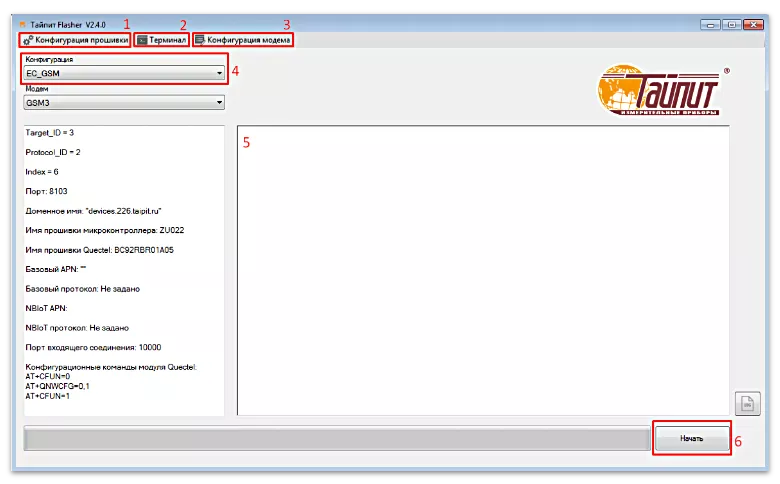Select the Конфигурация прошивки tab label
The image size is (780, 484).
(82, 40)
